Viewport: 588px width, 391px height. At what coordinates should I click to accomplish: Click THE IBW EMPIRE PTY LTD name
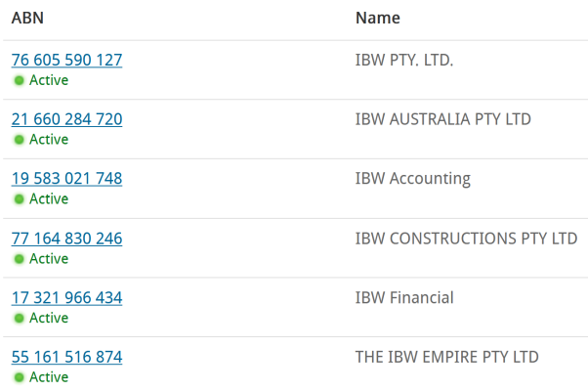(x=446, y=357)
